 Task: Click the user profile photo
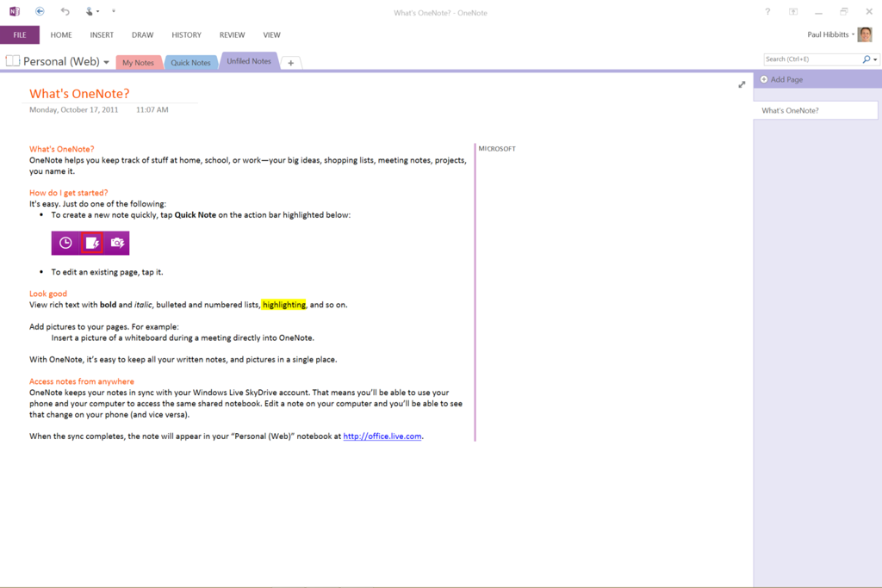pyautogui.click(x=865, y=34)
